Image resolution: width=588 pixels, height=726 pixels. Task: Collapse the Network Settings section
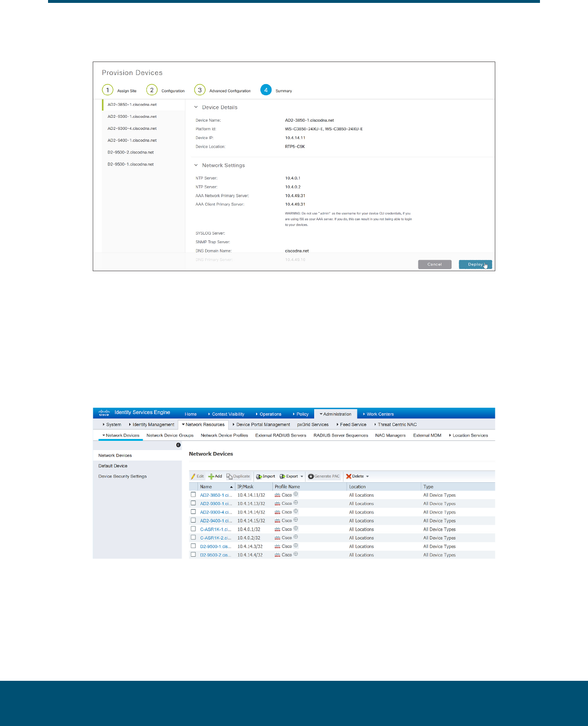point(196,165)
